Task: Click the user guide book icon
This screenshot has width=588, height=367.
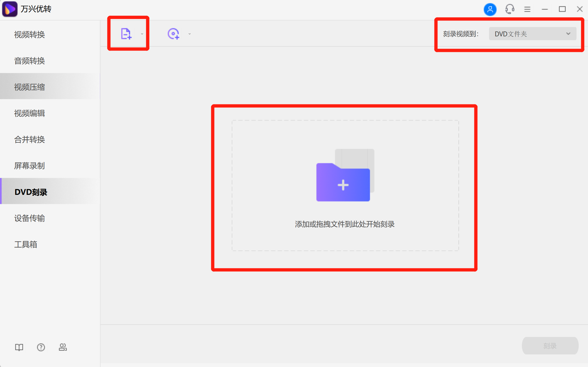Action: (19, 347)
